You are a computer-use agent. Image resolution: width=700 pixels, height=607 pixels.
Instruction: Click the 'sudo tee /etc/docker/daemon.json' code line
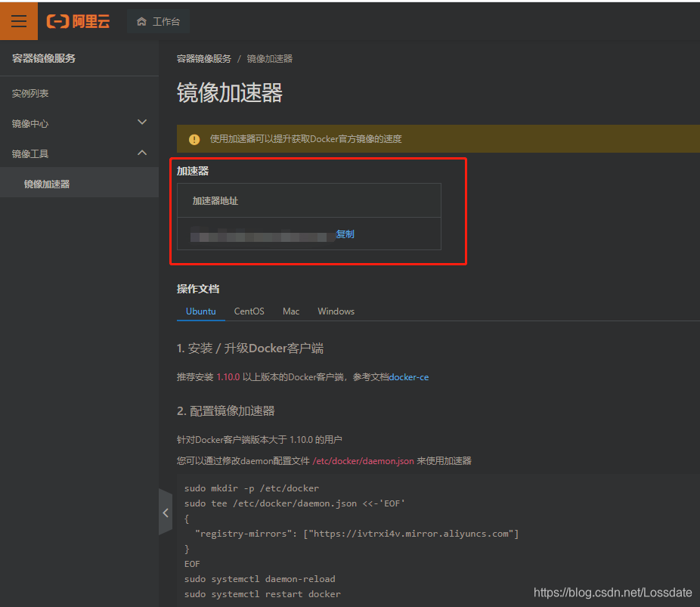pyautogui.click(x=295, y=503)
